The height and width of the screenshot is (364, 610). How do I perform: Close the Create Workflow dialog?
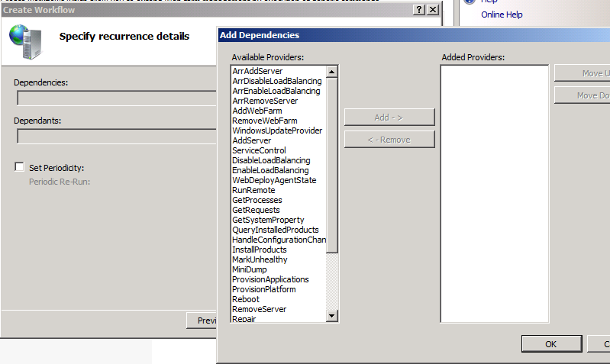tap(433, 10)
